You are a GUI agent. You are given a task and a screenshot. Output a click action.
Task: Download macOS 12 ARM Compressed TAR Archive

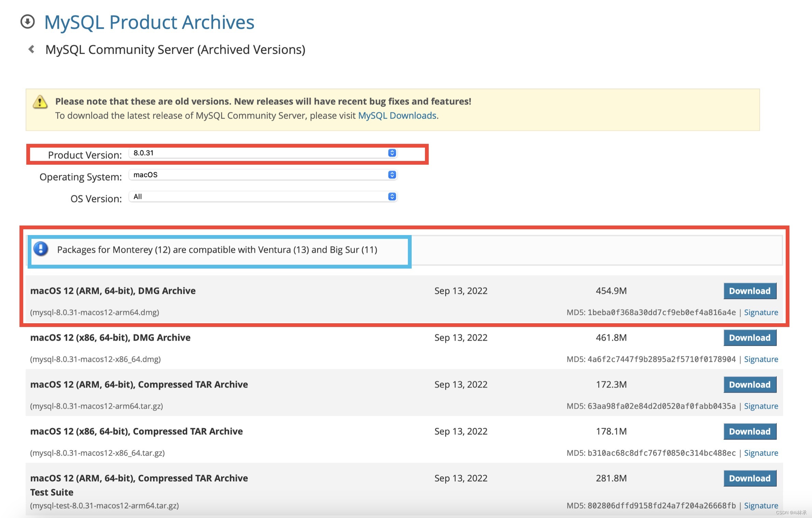750,385
